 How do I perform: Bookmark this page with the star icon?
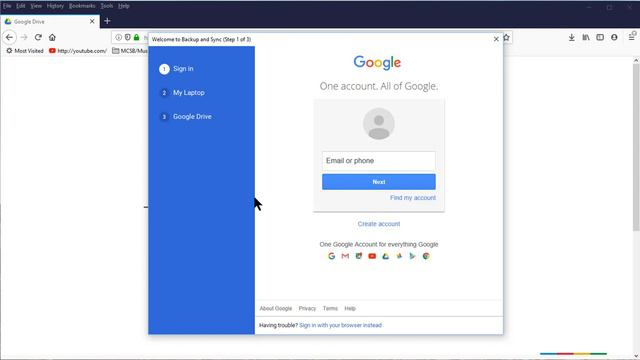pyautogui.click(x=506, y=38)
